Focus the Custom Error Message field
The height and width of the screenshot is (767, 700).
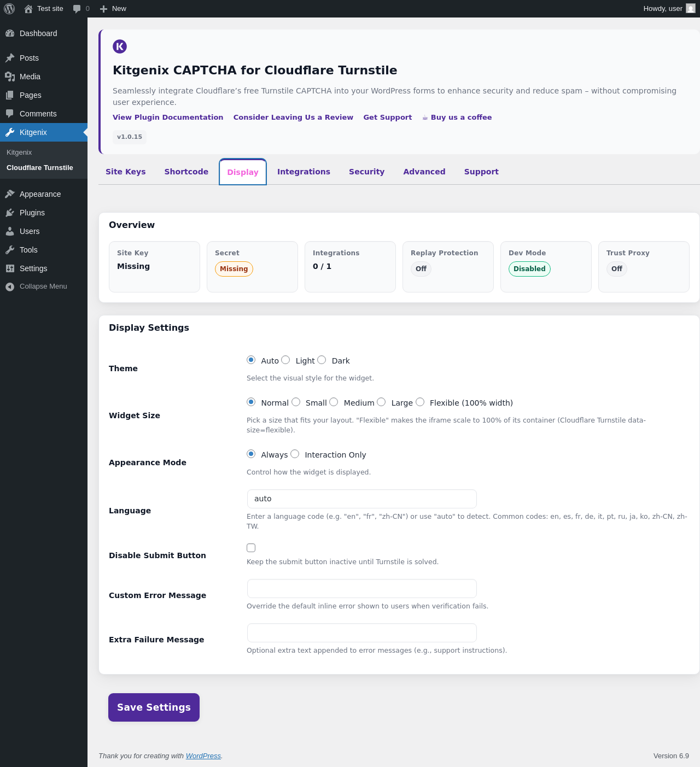(362, 589)
